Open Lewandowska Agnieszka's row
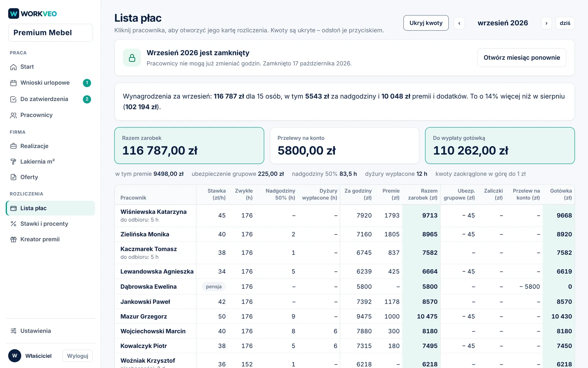 [344, 272]
